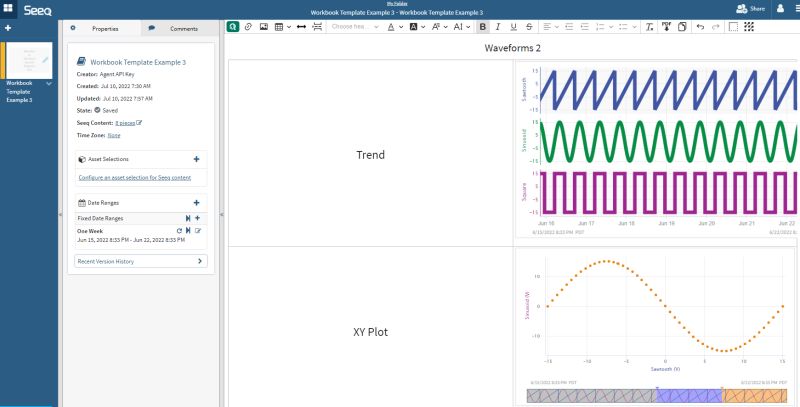The height and width of the screenshot is (407, 800).
Task: Open the numbered list dropdown
Action: click(611, 27)
